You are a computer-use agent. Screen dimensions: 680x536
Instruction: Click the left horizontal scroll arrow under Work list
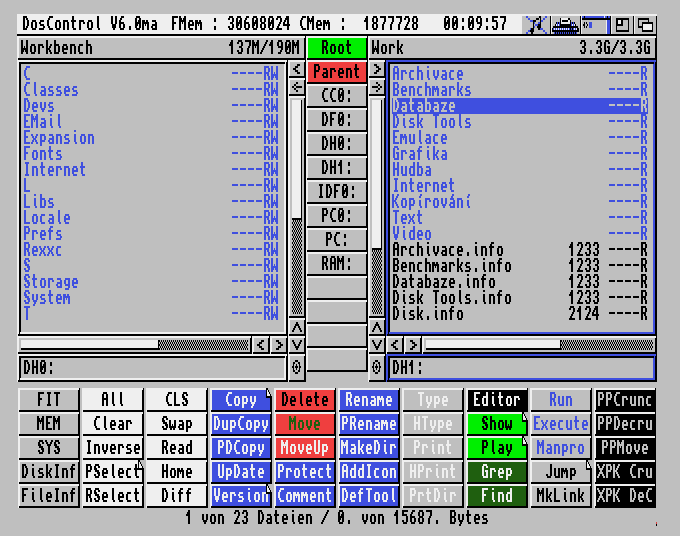[x=395, y=345]
